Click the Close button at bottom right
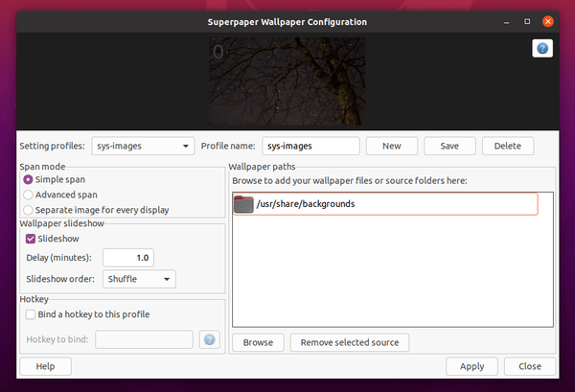The width and height of the screenshot is (575, 392). point(530,366)
